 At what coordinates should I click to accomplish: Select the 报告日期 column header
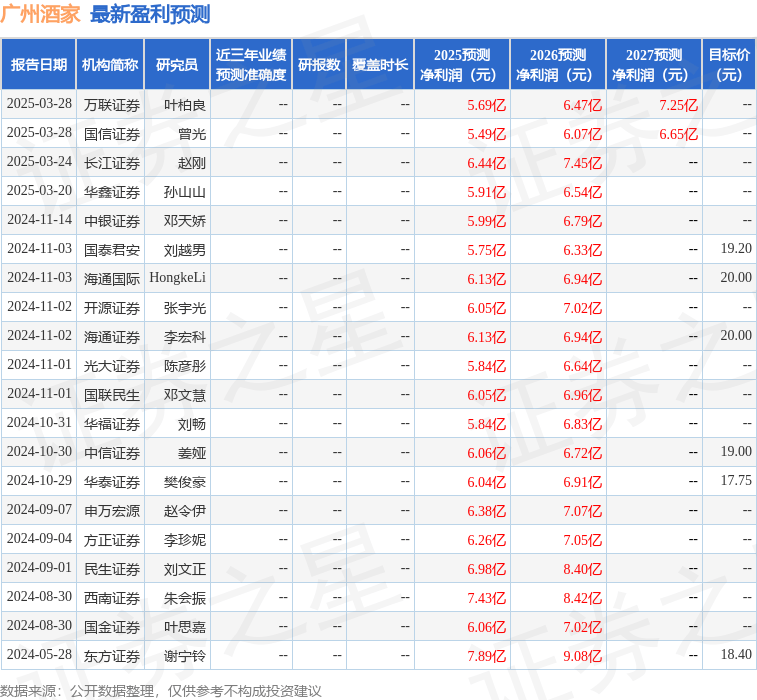[39, 65]
